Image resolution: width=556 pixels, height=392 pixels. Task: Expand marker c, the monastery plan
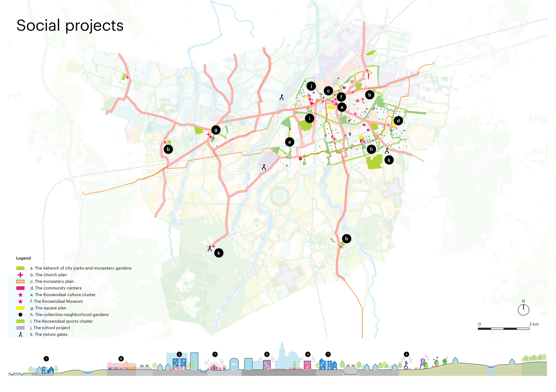coord(328,91)
